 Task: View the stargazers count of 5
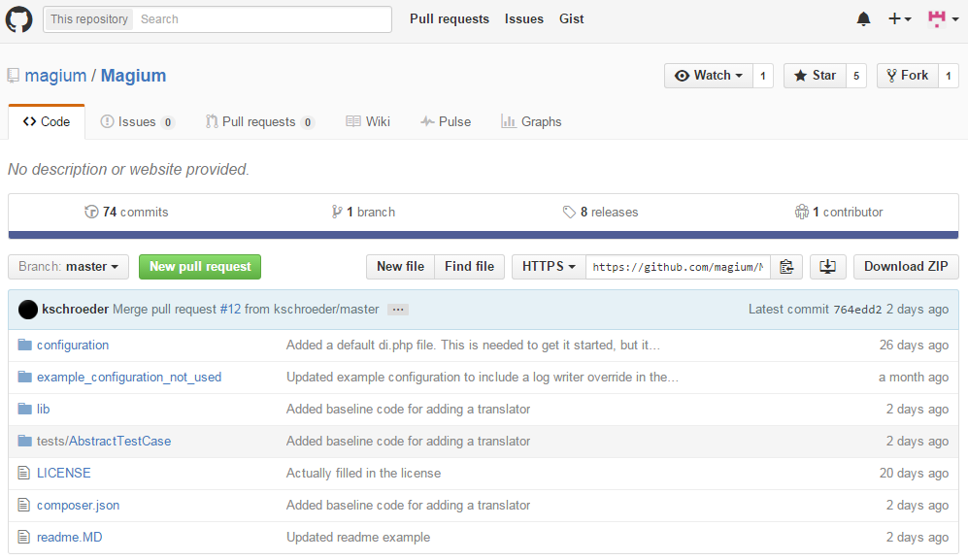(x=856, y=76)
